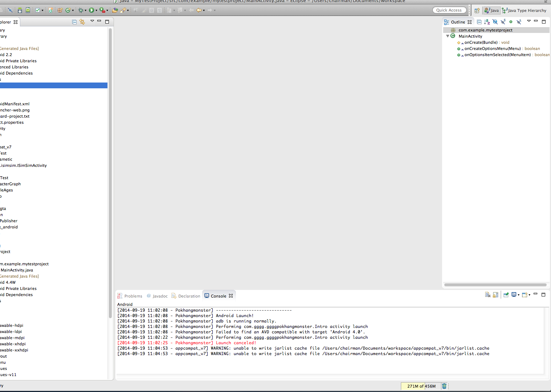Pin the Console view
This screenshot has width=551, height=392.
506,295
